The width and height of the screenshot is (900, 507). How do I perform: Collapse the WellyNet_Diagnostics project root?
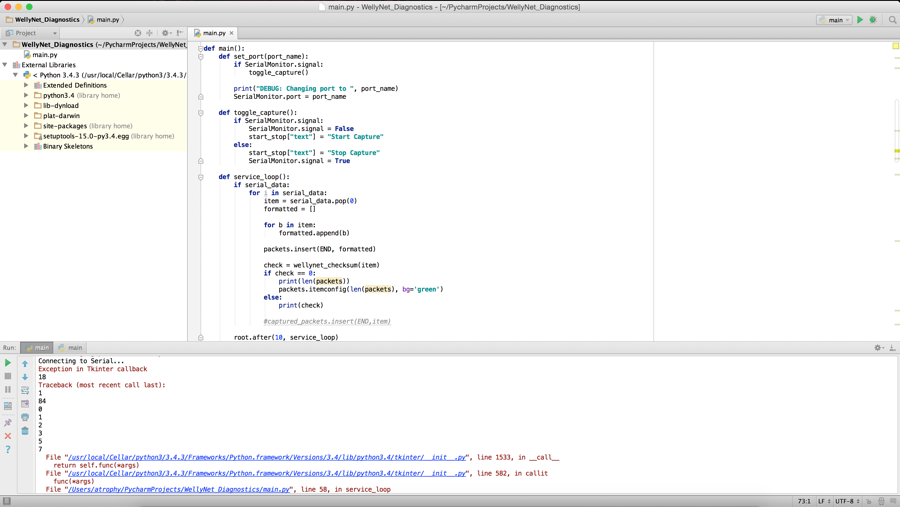pos(5,44)
